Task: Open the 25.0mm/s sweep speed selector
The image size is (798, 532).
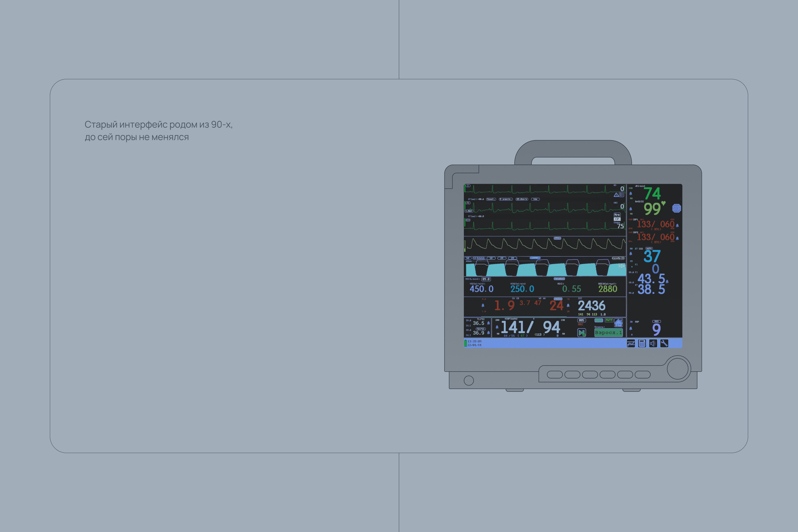Action: (521, 199)
